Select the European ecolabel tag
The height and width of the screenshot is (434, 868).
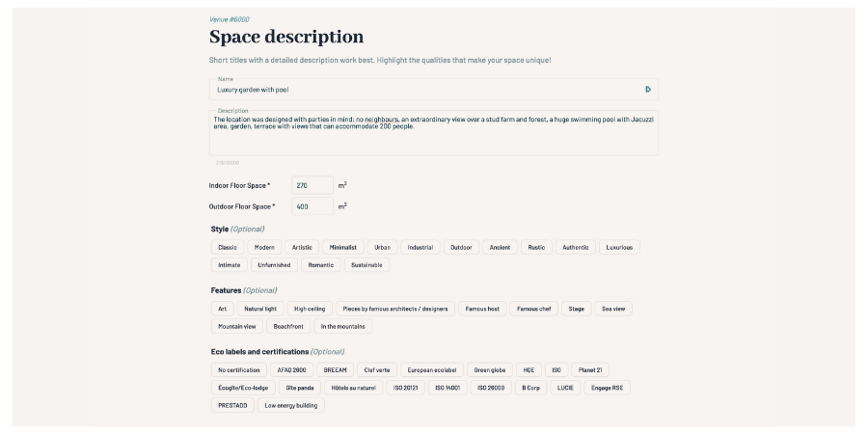[432, 370]
